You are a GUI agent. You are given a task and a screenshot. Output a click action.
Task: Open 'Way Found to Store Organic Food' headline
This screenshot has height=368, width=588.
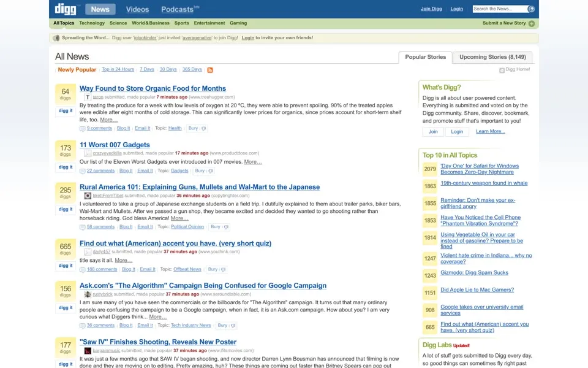(153, 88)
